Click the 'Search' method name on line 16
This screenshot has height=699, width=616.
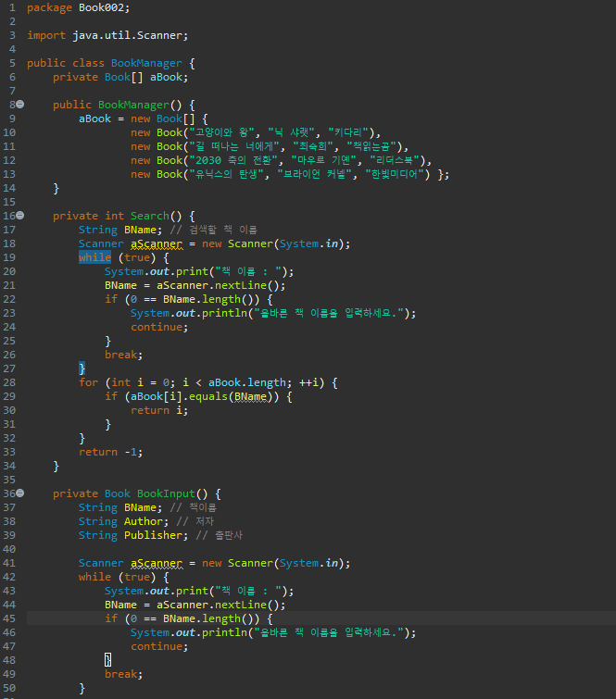coord(149,217)
